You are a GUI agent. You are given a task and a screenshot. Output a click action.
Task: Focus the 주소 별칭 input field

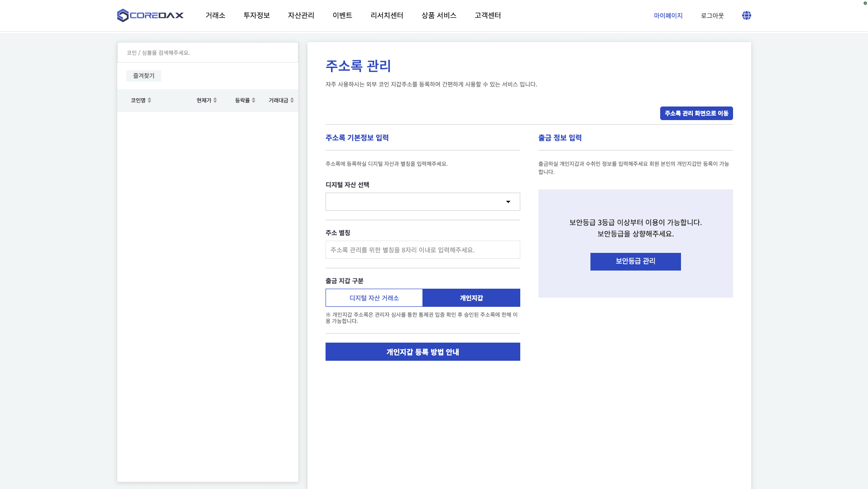click(422, 250)
